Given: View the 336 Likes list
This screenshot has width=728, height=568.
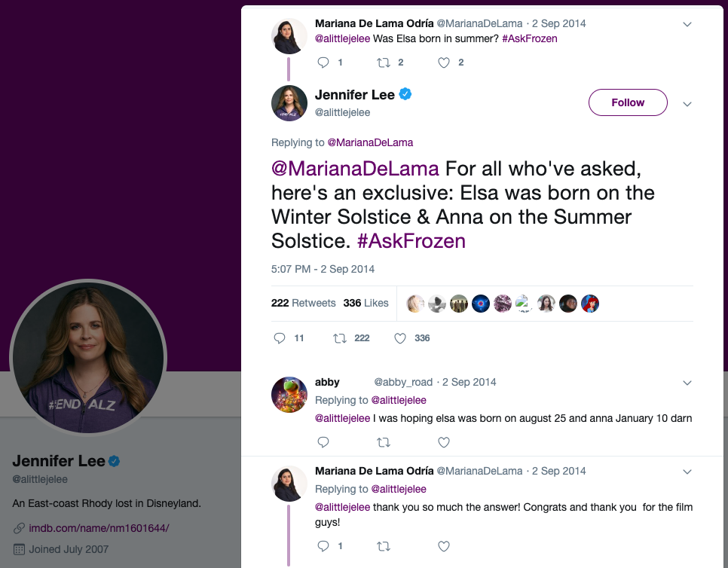Looking at the screenshot, I should 366,303.
